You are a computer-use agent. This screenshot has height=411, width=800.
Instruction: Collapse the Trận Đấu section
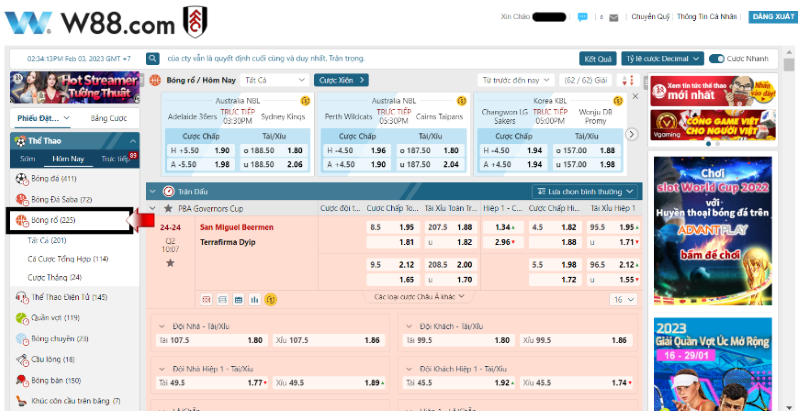pos(152,192)
